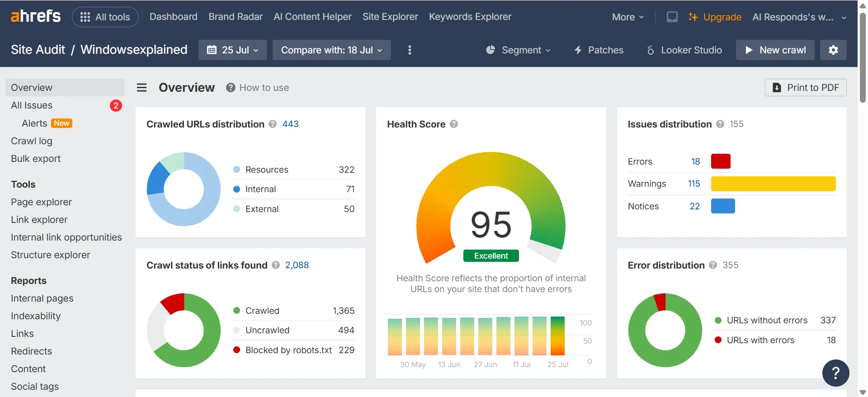Click the Patches lightning bolt icon
This screenshot has height=397, width=868.
tap(578, 50)
